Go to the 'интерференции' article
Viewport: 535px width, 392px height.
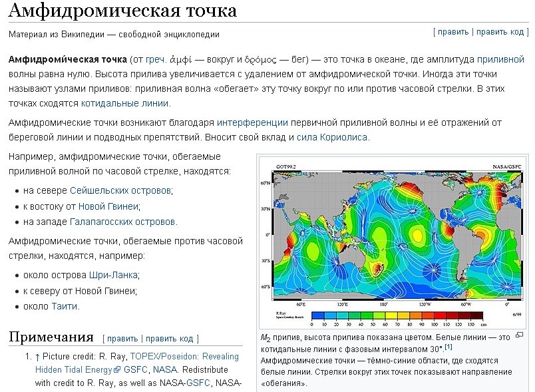[x=252, y=122]
